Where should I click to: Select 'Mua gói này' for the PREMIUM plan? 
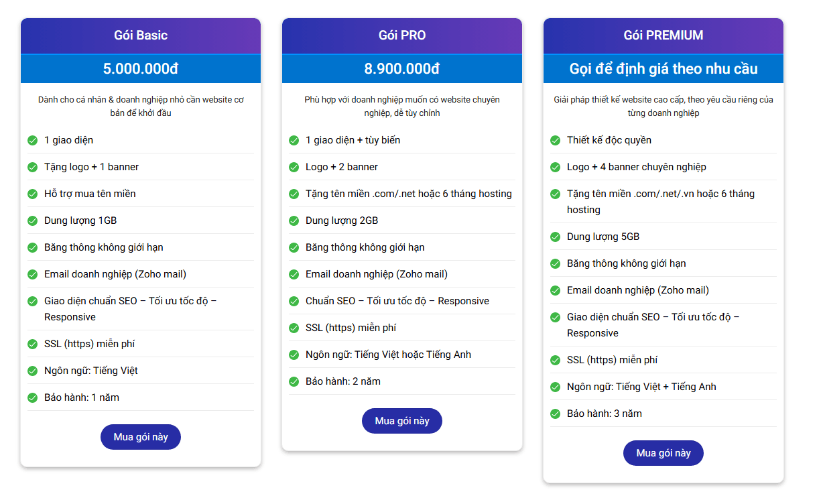click(x=664, y=453)
